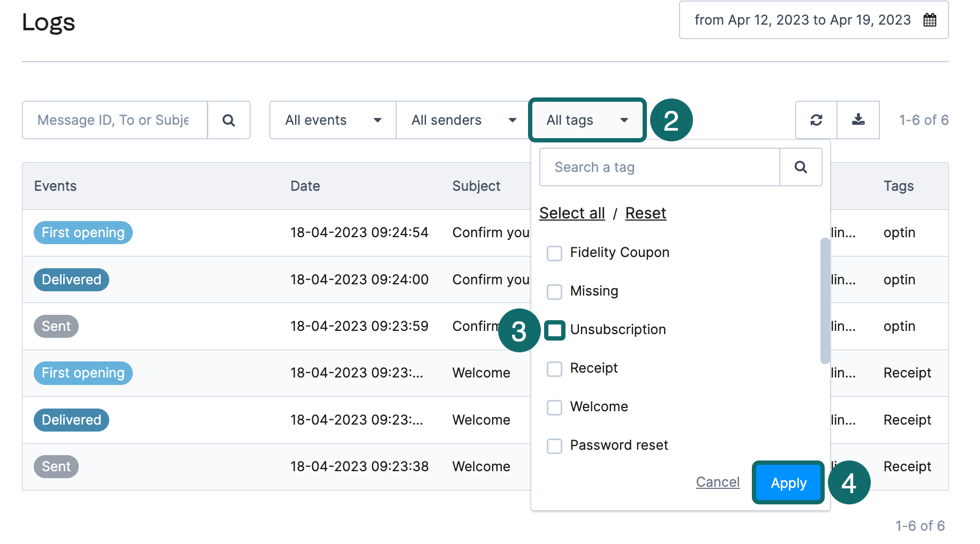Check the Welcome tag checkbox

(x=554, y=407)
